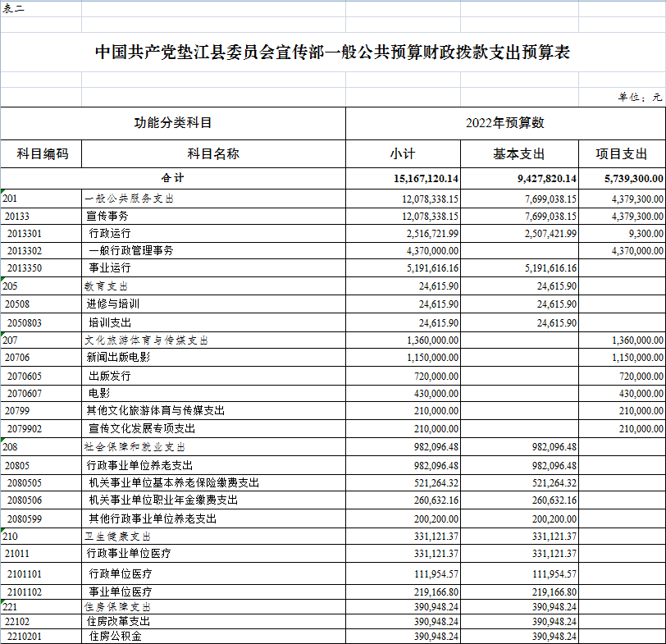The width and height of the screenshot is (666, 644).
Task: Select 事业运行 name cell
Action: 213,268
